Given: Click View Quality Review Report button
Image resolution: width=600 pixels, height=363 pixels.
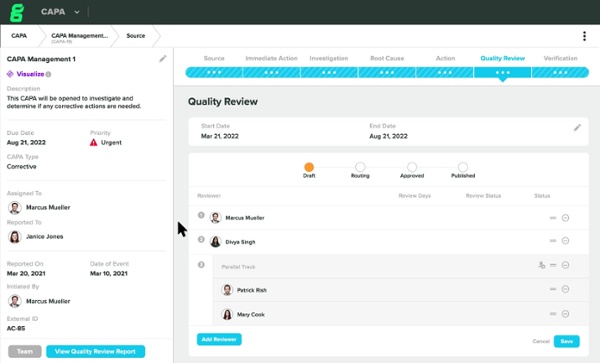Looking at the screenshot, I should pyautogui.click(x=95, y=351).
